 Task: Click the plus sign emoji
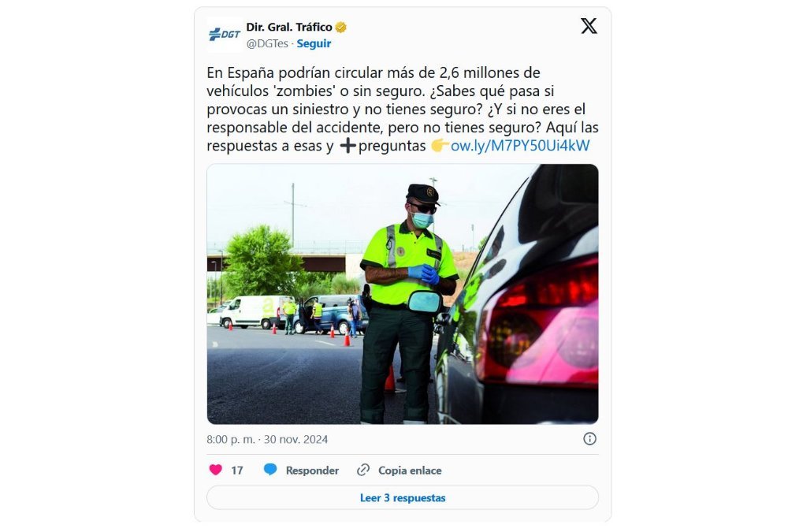[x=348, y=146]
